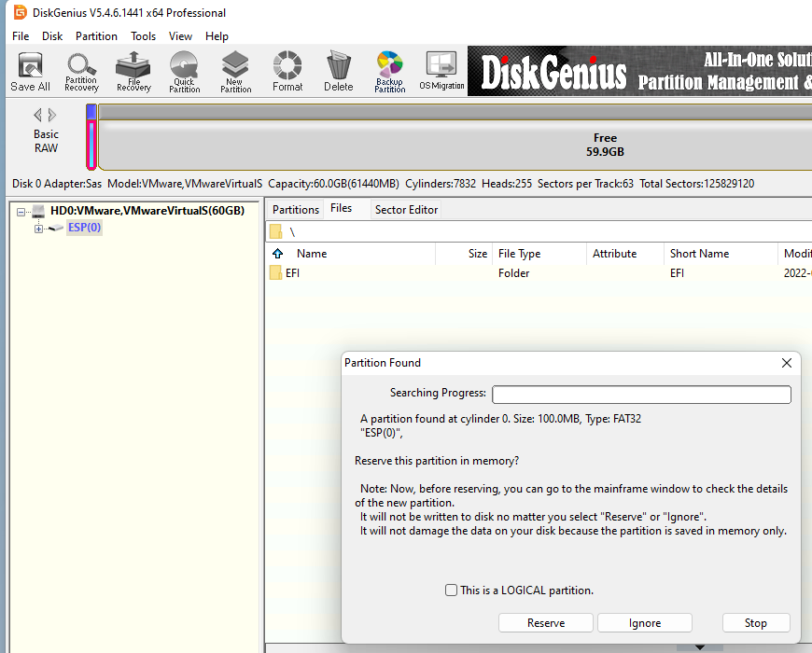Click 'Capacity:60.0GB(61440MB)' disk info text
This screenshot has width=812, height=653.
(x=333, y=184)
